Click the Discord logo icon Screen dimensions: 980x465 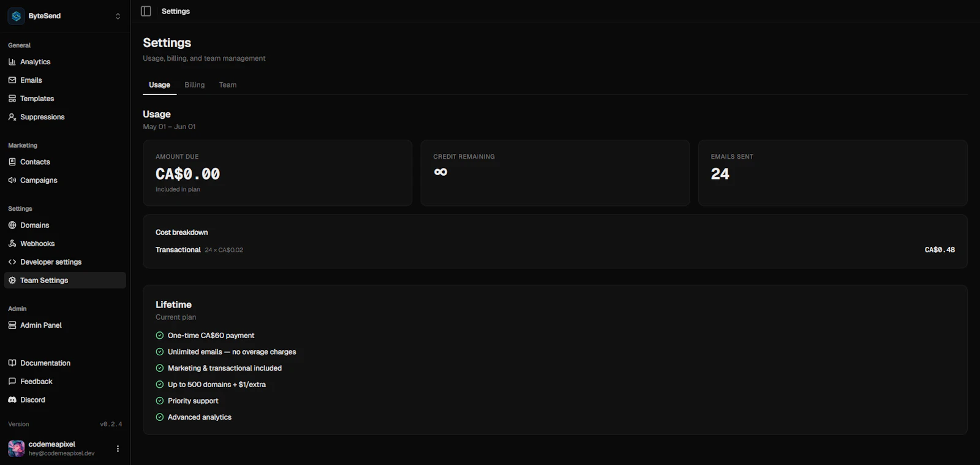(12, 400)
